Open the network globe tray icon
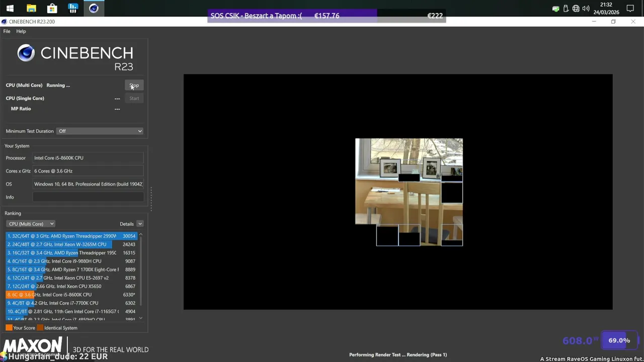 (576, 9)
